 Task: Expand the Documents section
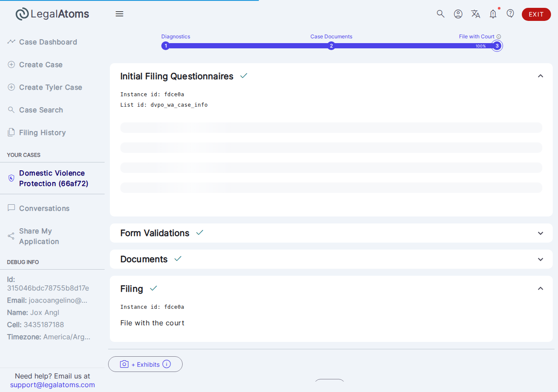(x=541, y=259)
